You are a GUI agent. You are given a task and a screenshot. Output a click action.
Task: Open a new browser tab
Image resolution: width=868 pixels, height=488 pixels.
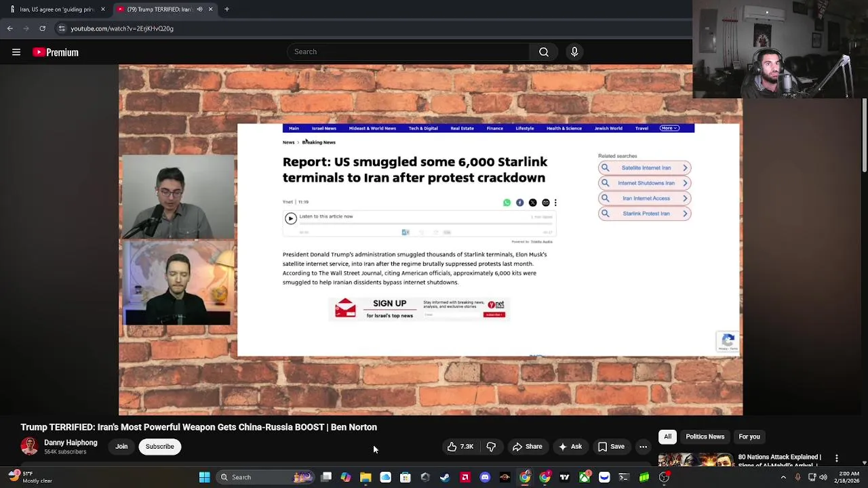pos(226,9)
